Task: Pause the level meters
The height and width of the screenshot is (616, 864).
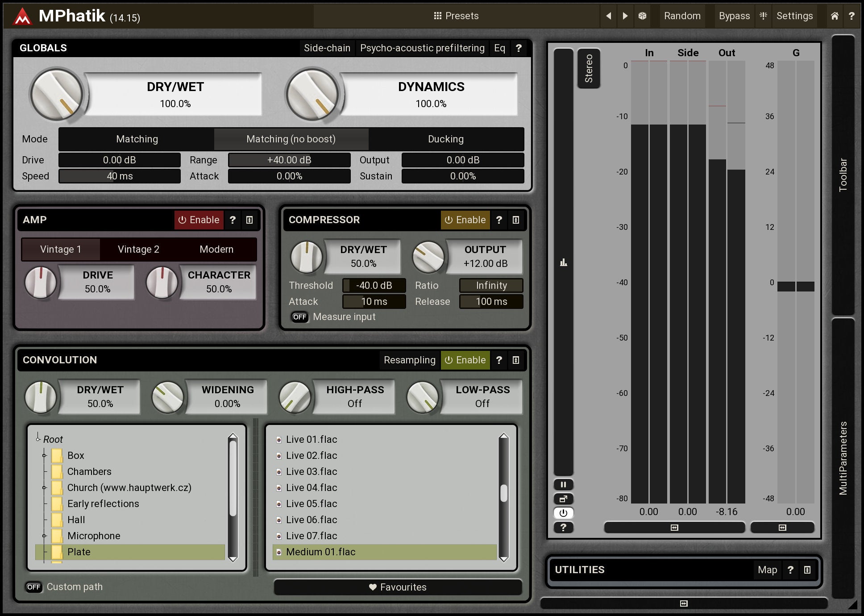Action: (x=563, y=484)
